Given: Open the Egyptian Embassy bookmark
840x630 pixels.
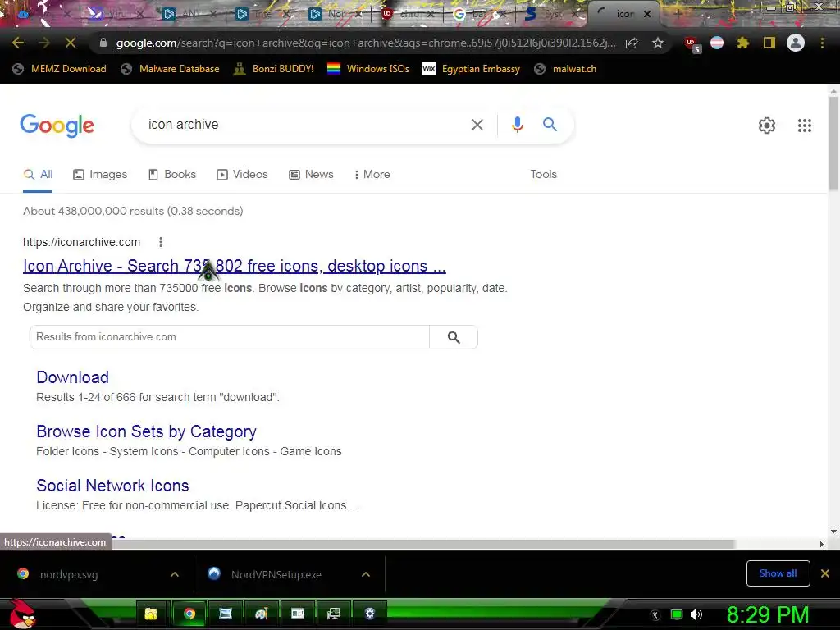Looking at the screenshot, I should (472, 69).
